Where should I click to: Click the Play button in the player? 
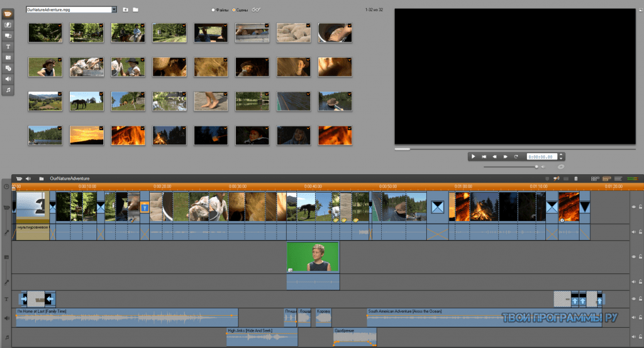473,156
